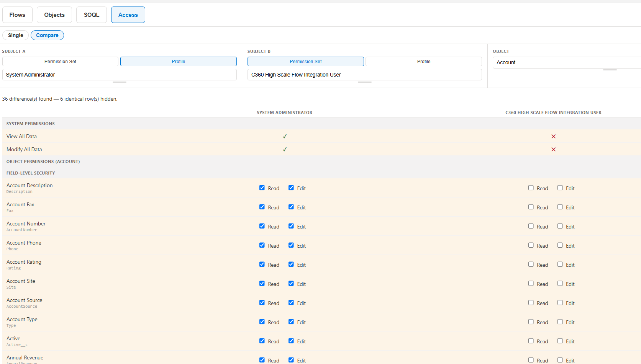Click the Modify All Data row label
This screenshot has height=364, width=641.
pos(24,150)
